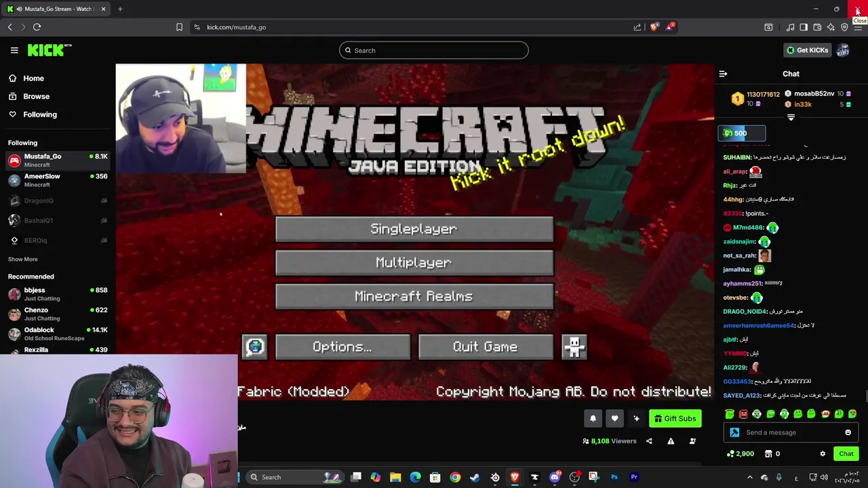Image resolution: width=868 pixels, height=488 pixels.
Task: Open Odablock recommended channel
Action: (58, 334)
